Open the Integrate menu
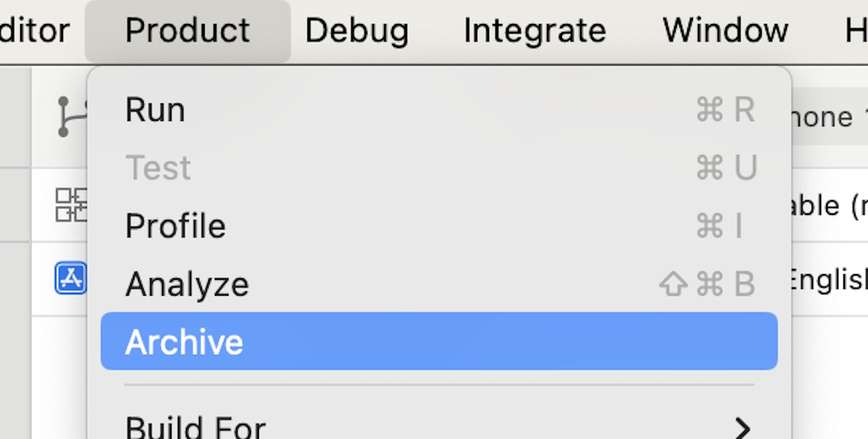Viewport: 868px width, 439px height. tap(535, 31)
